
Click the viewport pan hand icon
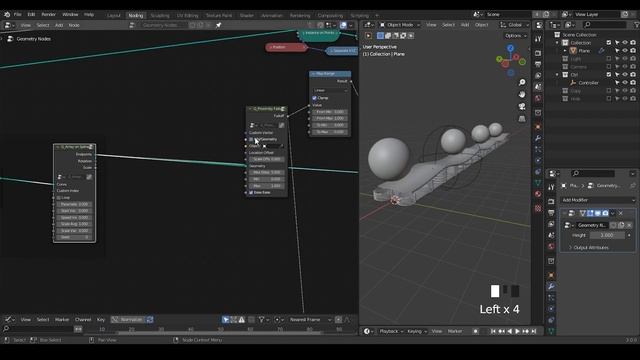[x=522, y=94]
